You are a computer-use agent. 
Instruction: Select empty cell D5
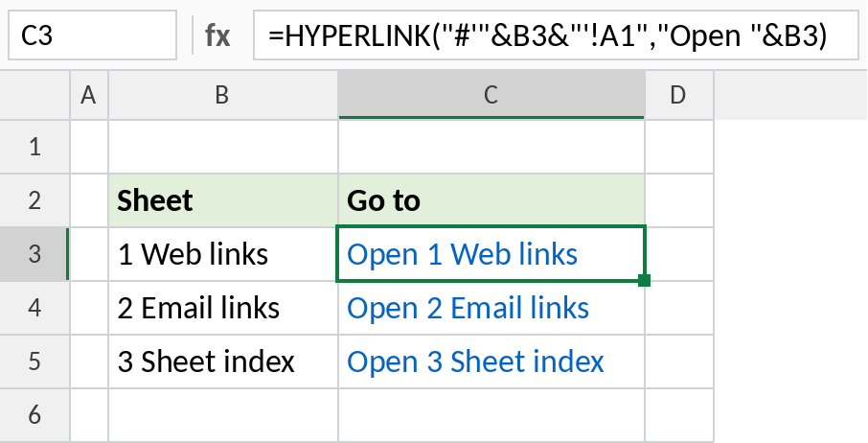[x=679, y=361]
